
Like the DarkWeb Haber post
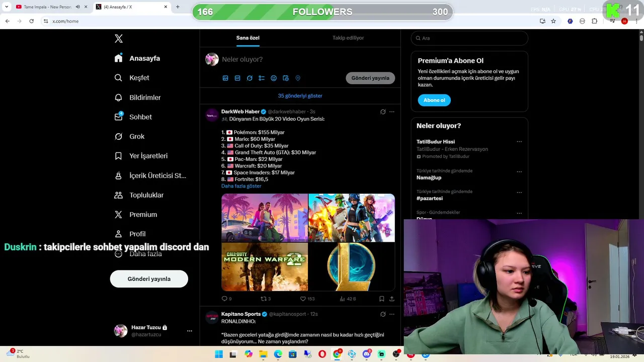[307, 299]
